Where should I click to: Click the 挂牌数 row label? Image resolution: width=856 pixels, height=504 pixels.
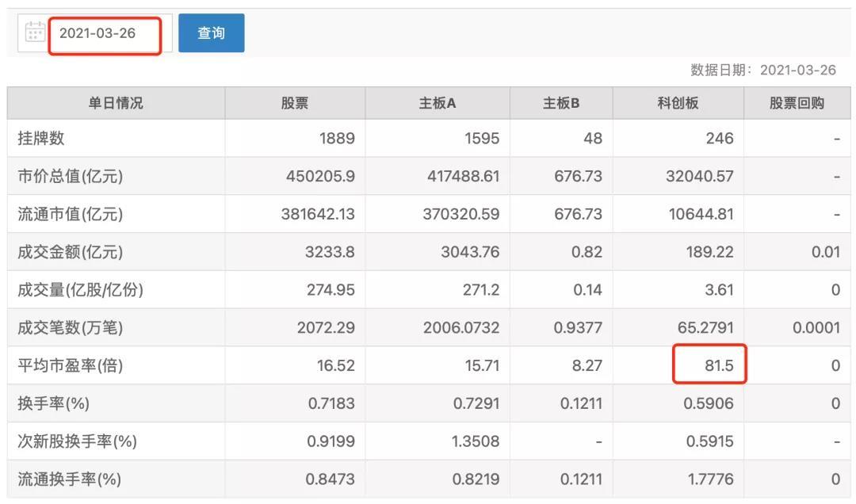(x=41, y=139)
